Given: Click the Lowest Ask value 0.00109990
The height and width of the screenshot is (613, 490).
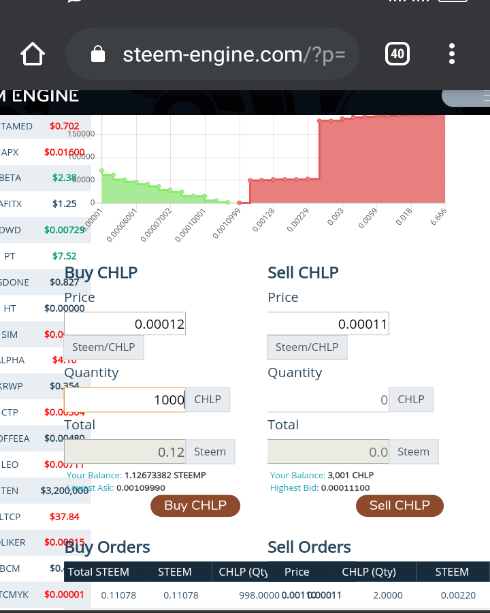Looking at the screenshot, I should [x=141, y=488].
